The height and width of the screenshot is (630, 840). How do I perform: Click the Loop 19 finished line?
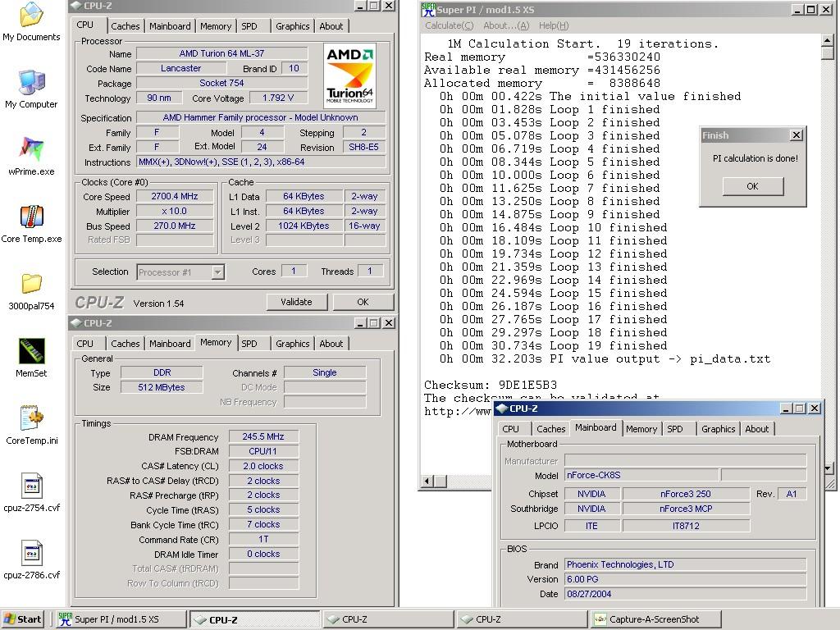[554, 346]
